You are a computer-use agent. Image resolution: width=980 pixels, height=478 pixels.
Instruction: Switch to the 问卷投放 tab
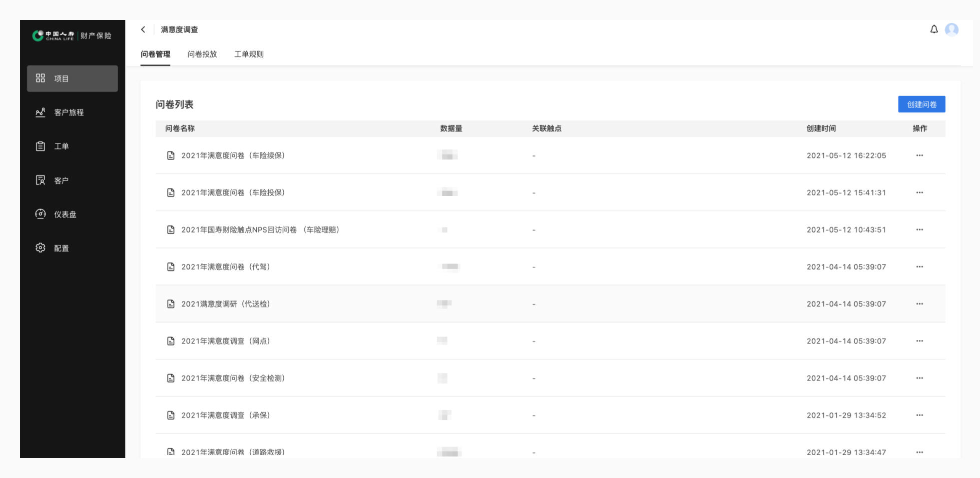(x=202, y=54)
